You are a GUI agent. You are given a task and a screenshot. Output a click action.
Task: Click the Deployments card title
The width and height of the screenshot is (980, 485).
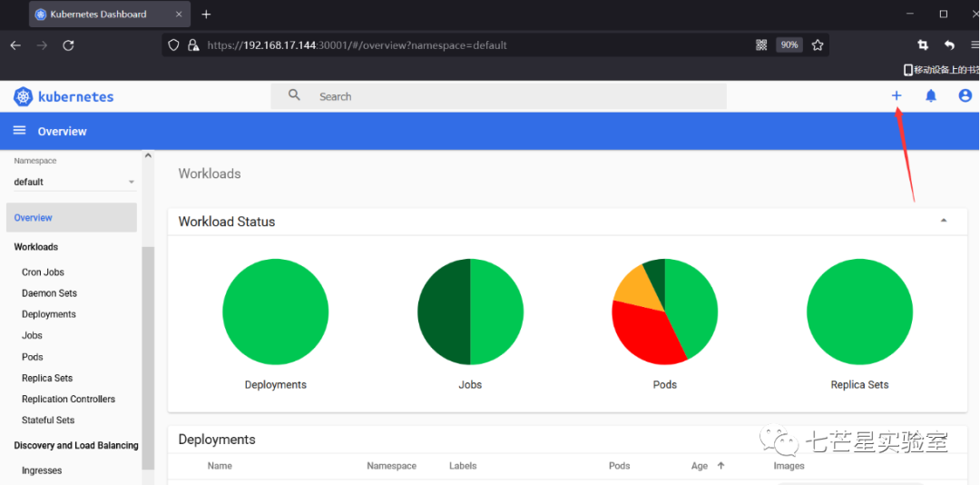click(x=217, y=440)
